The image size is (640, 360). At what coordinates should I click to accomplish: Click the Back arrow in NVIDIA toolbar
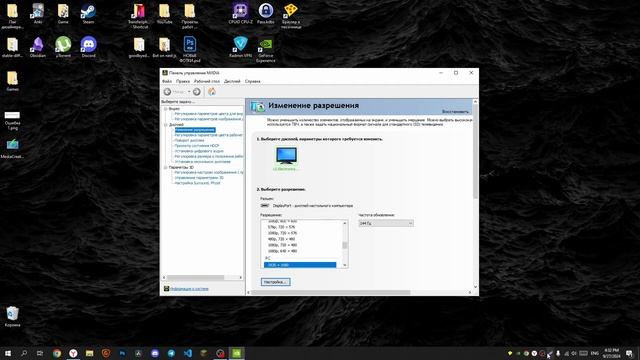click(x=167, y=92)
